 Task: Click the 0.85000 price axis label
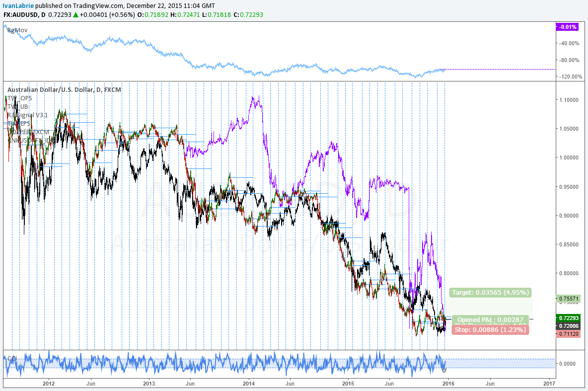pyautogui.click(x=569, y=244)
